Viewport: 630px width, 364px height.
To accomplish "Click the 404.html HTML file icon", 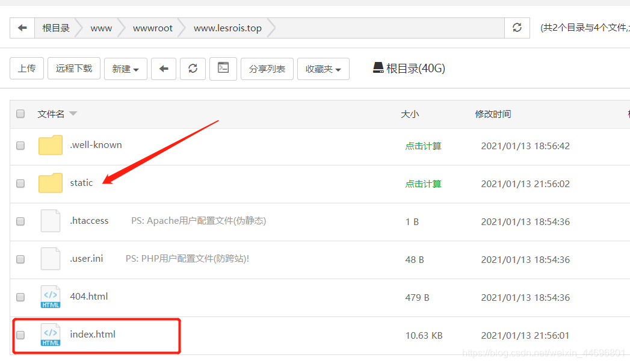I will 50,297.
